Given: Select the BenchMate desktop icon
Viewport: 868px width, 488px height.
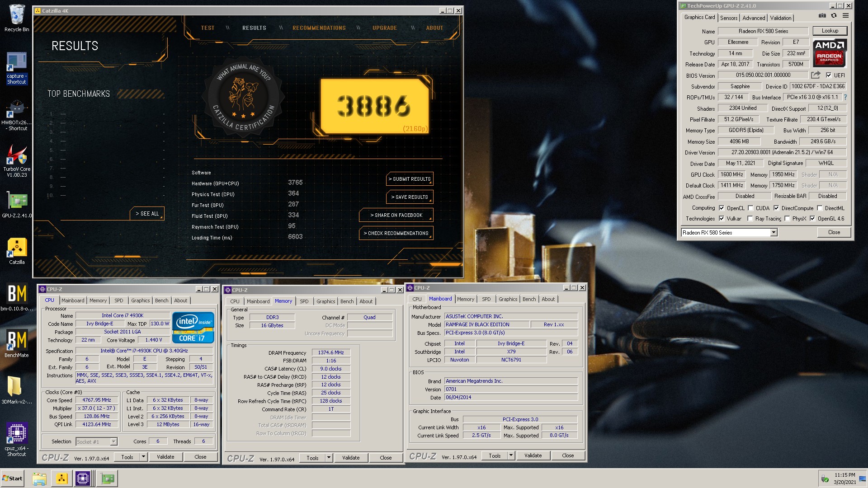Looking at the screenshot, I should pyautogui.click(x=17, y=343).
